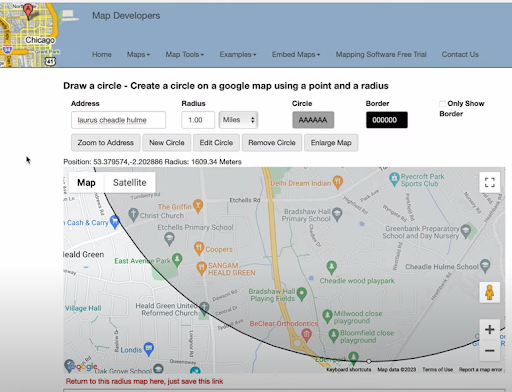Screen dimensions: 512x392
Task: Click the SANGAM HEALD GREEN restaurant pin
Action: point(202,268)
